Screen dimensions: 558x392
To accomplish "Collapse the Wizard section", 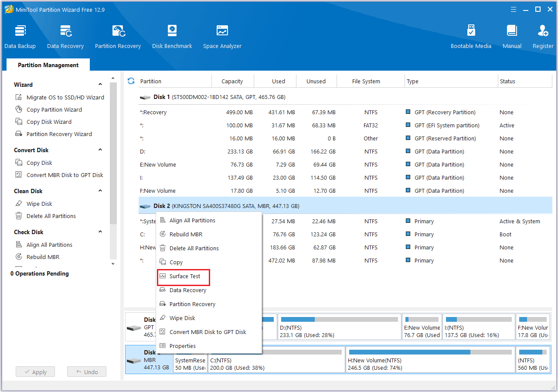I will tap(100, 85).
